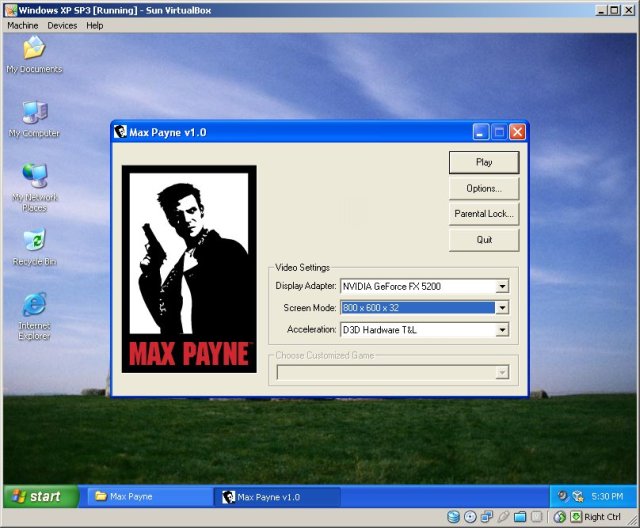Expand the Screen Mode dropdown
Viewport: 640px width, 528px height.
coord(502,308)
